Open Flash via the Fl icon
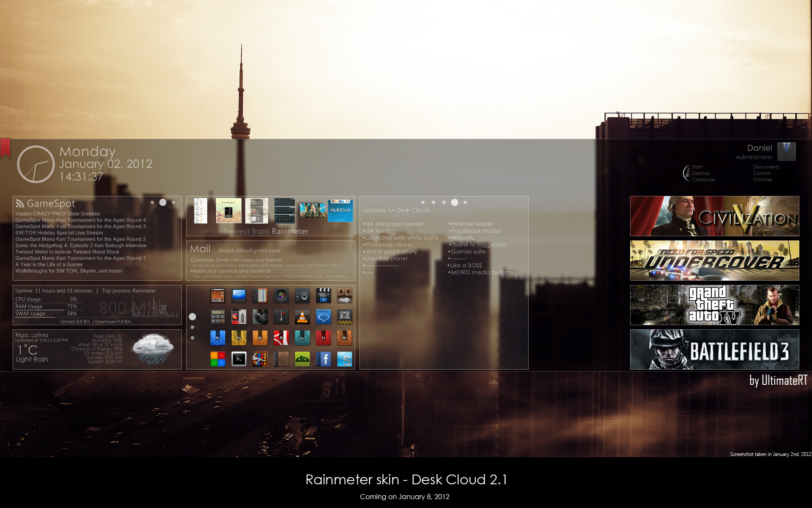 coord(324,338)
